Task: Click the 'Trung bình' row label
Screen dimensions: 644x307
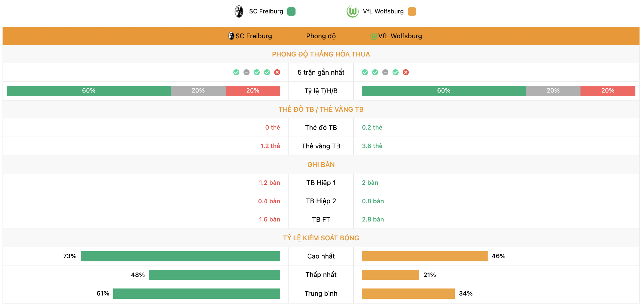Action: coord(321,294)
